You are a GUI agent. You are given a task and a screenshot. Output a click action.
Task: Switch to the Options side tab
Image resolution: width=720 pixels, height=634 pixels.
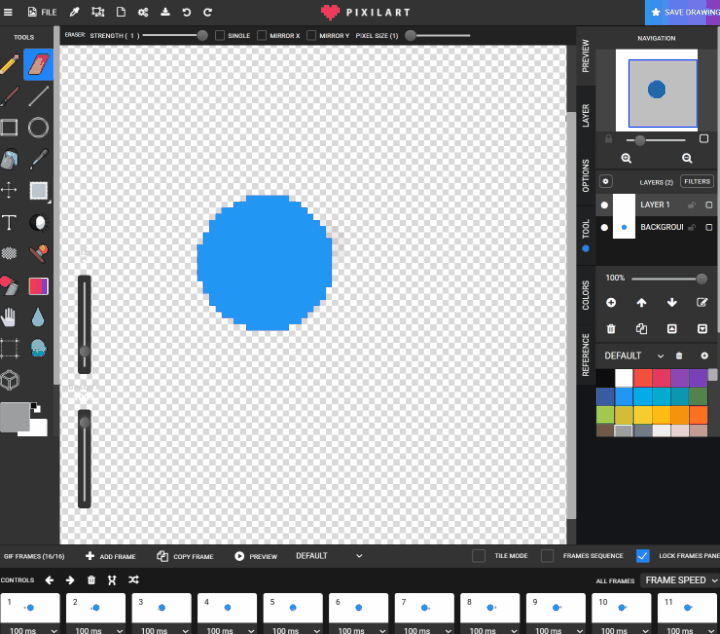tap(585, 175)
